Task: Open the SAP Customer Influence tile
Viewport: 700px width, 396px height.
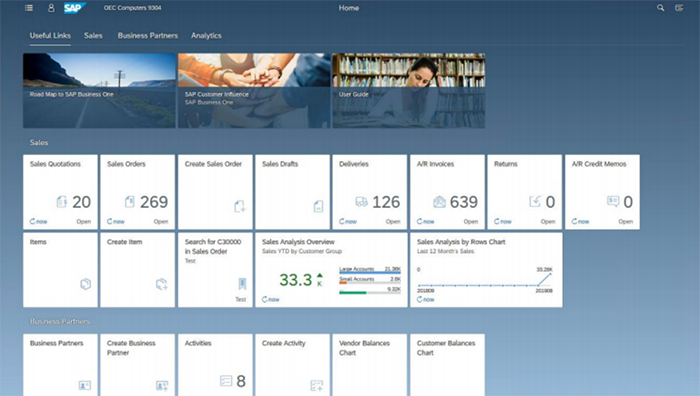Action: (254, 91)
